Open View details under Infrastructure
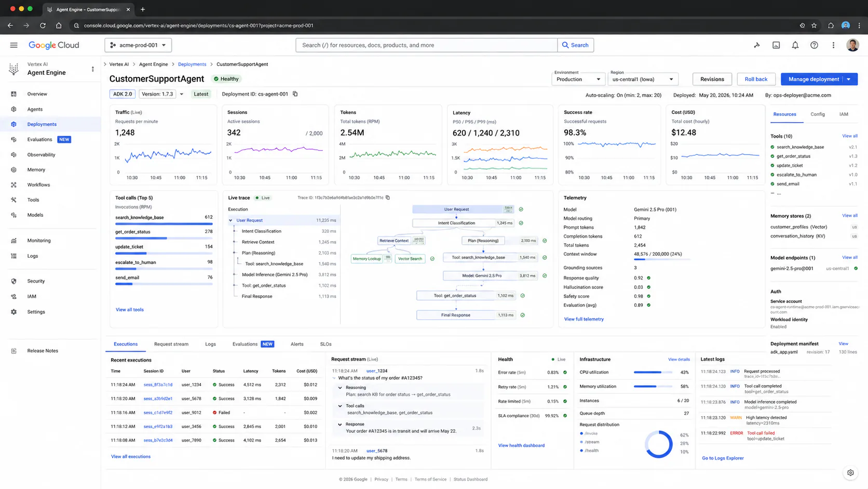This screenshot has height=489, width=868. 679,360
